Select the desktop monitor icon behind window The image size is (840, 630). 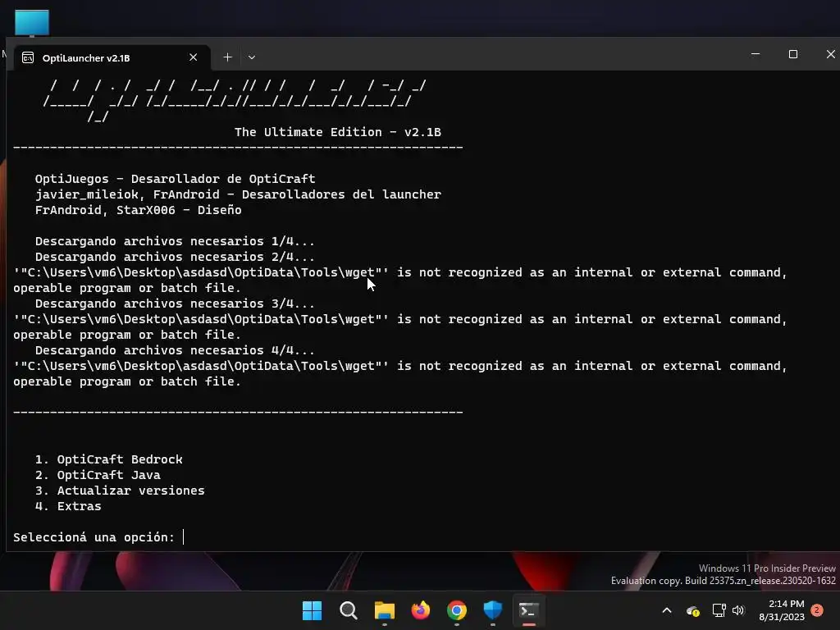32,23
